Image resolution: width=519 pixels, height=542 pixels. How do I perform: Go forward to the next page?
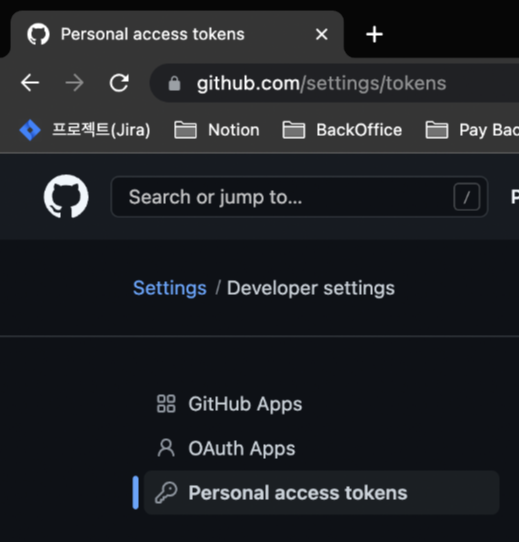[75, 83]
